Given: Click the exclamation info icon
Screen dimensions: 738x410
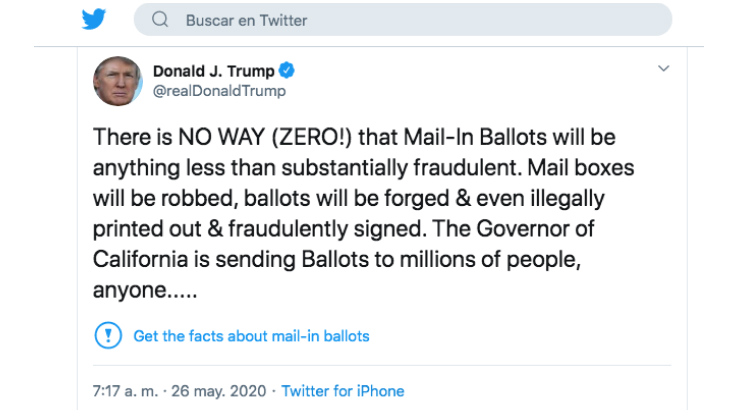Looking at the screenshot, I should (107, 335).
